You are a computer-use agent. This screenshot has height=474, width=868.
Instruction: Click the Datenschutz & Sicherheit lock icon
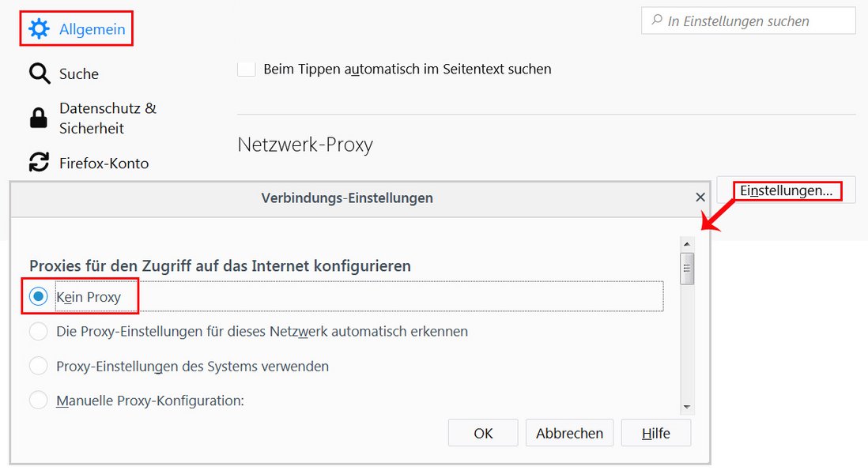coord(39,118)
